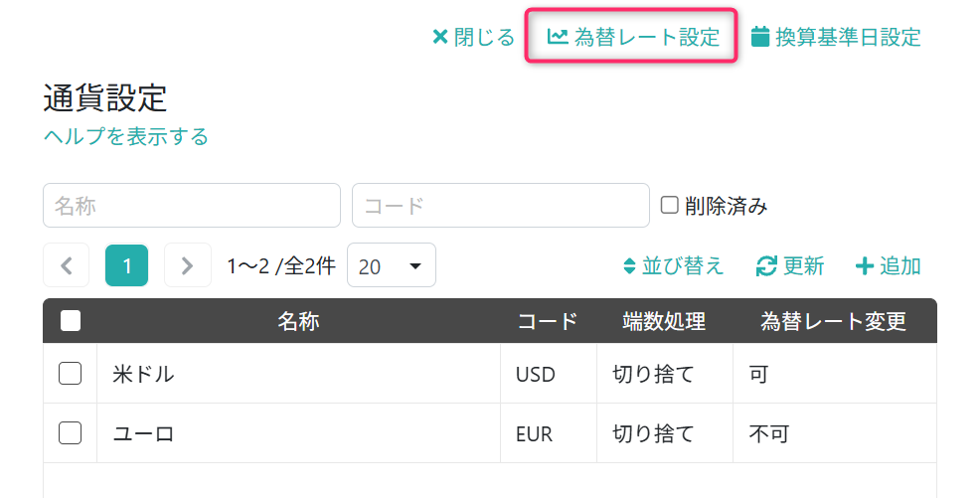
Task: Toggle the select-all header checkbox
Action: coord(71,321)
